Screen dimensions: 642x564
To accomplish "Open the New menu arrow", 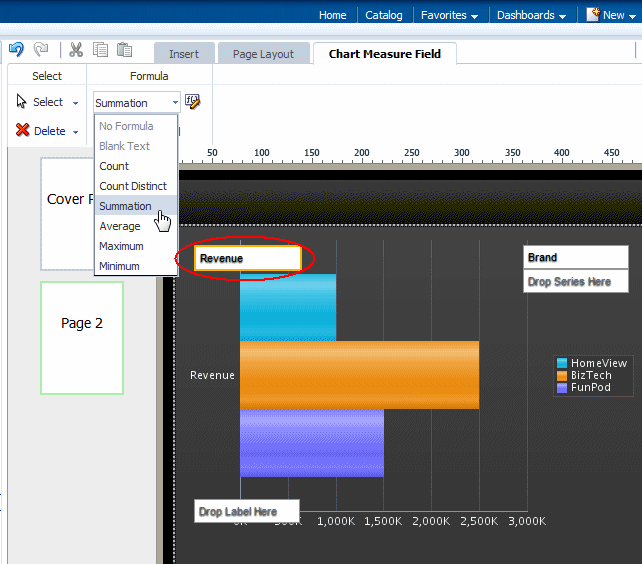I will (x=632, y=16).
